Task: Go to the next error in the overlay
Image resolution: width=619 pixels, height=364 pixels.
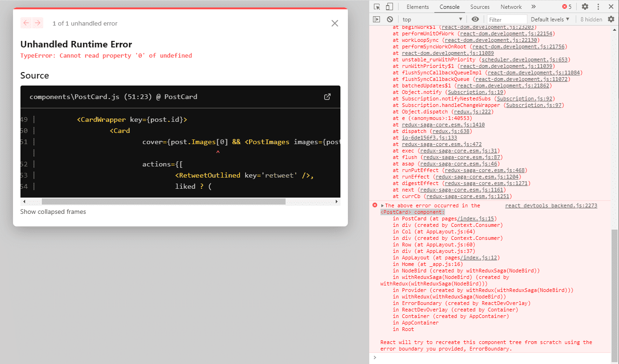Action: 38,23
